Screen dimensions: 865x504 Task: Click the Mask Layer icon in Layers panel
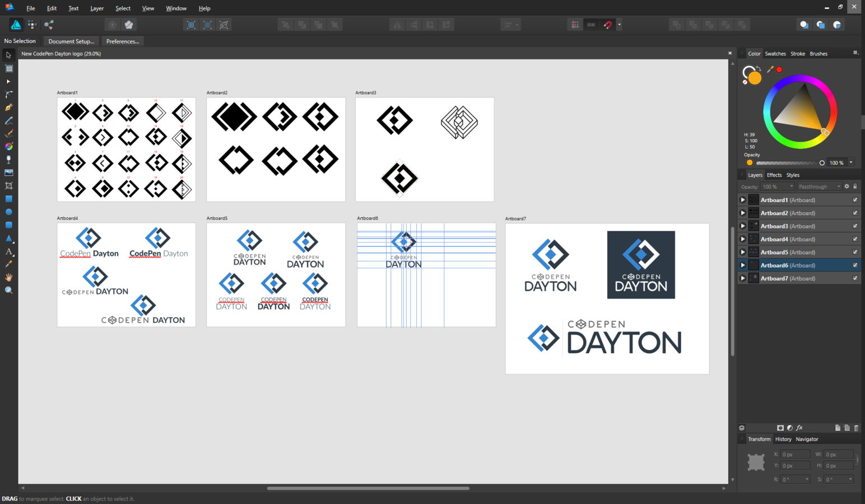pos(780,428)
